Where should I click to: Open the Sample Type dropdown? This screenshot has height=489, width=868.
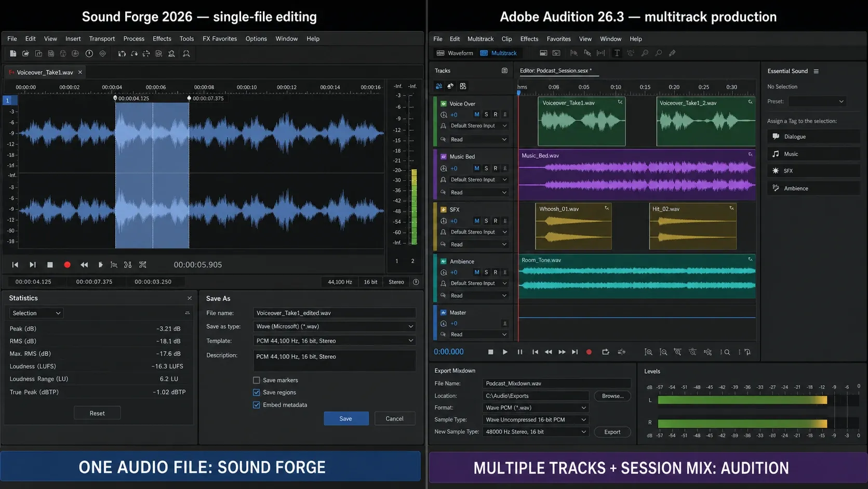tap(536, 419)
